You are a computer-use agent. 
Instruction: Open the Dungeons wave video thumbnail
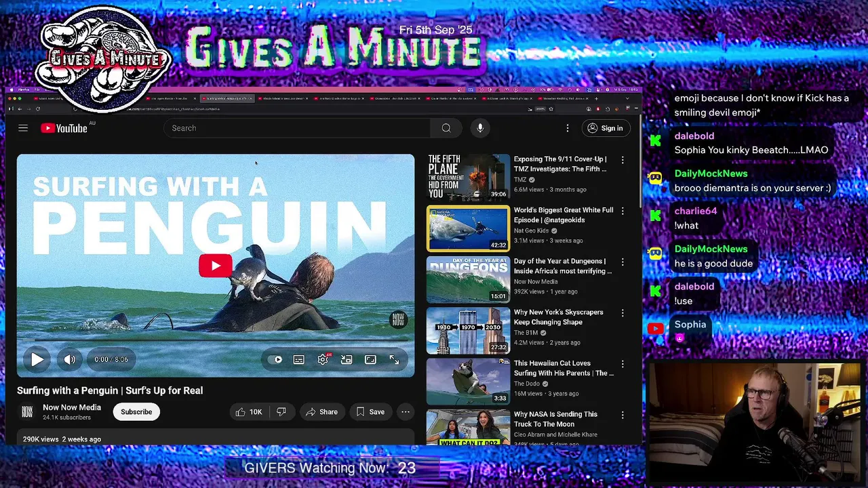click(x=468, y=279)
